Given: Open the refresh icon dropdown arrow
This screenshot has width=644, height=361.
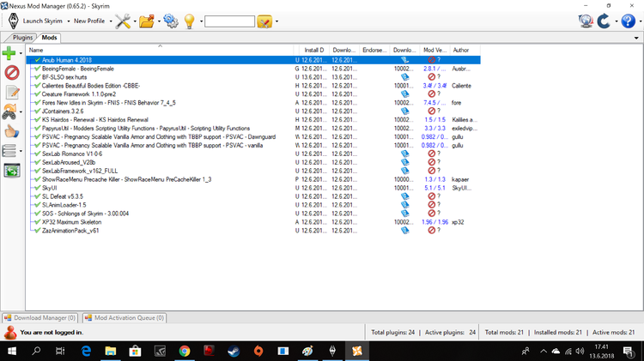Looking at the screenshot, I should click(616, 21).
